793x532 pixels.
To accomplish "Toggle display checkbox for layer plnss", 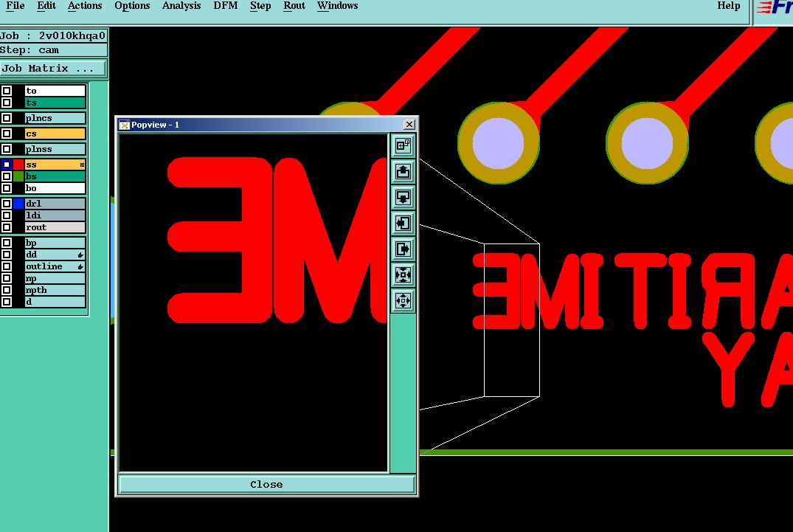I will [x=7, y=149].
